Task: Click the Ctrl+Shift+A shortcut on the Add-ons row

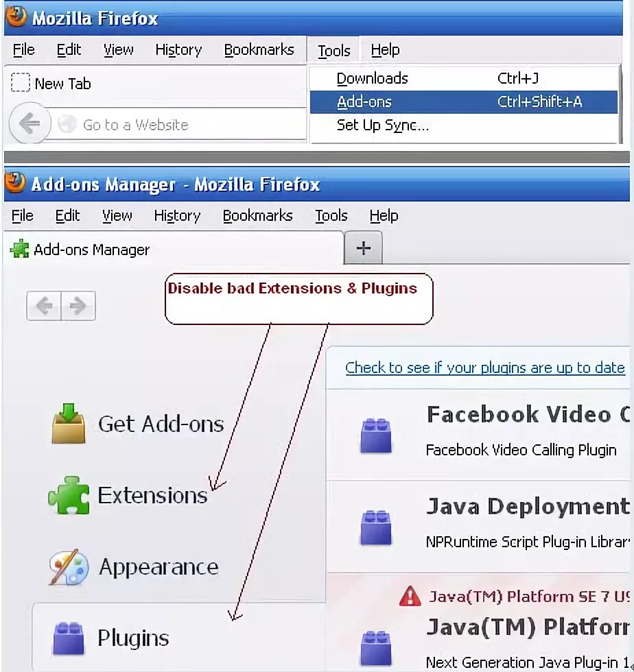Action: click(x=539, y=102)
